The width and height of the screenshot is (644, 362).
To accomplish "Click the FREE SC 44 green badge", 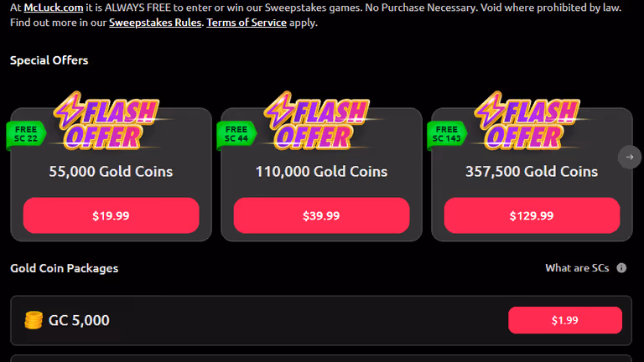I will (236, 134).
